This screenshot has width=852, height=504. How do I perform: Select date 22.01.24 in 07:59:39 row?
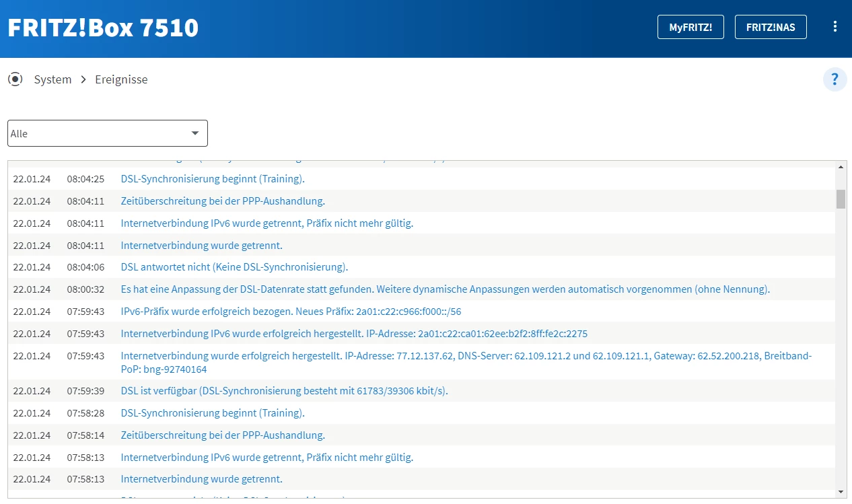32,391
